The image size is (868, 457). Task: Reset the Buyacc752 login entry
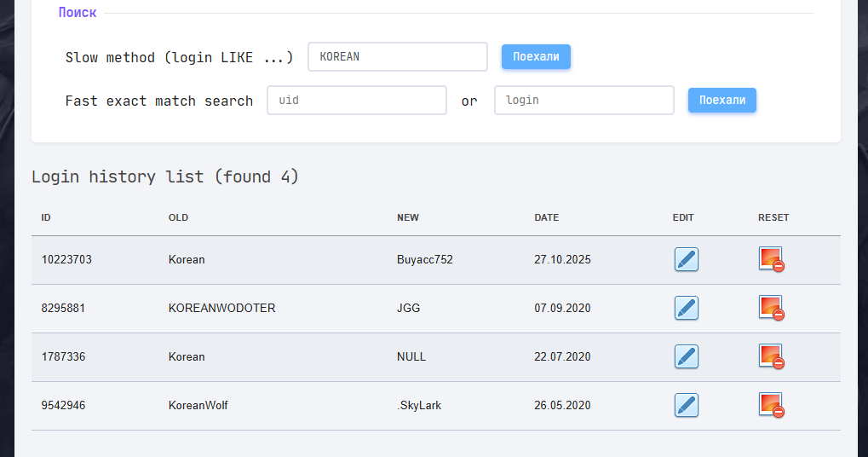[x=771, y=259]
